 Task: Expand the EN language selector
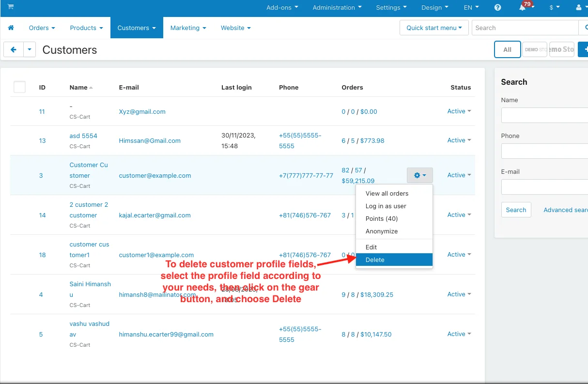(471, 8)
